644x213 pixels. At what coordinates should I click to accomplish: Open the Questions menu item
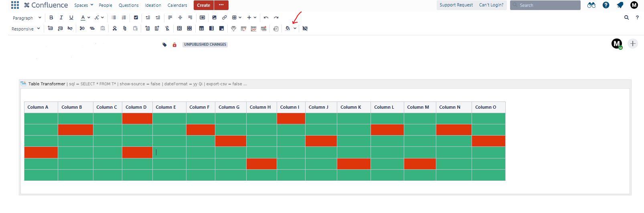pyautogui.click(x=129, y=5)
